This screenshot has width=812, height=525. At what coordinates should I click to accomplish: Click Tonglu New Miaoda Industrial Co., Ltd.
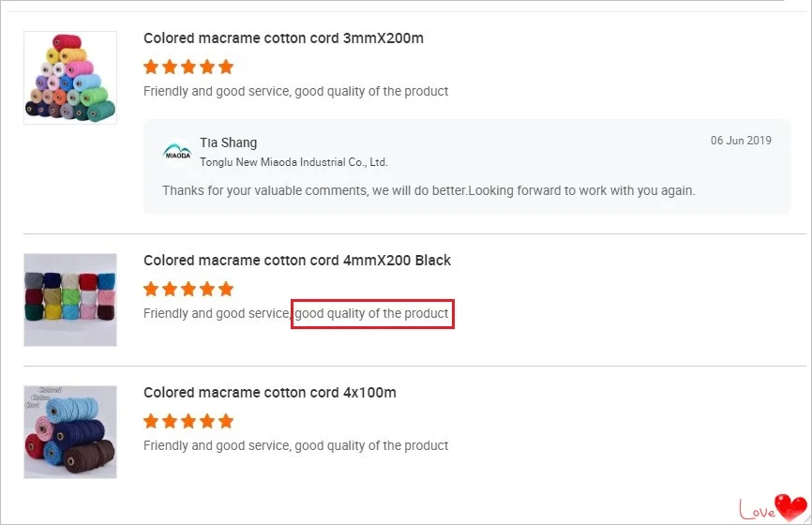click(293, 162)
